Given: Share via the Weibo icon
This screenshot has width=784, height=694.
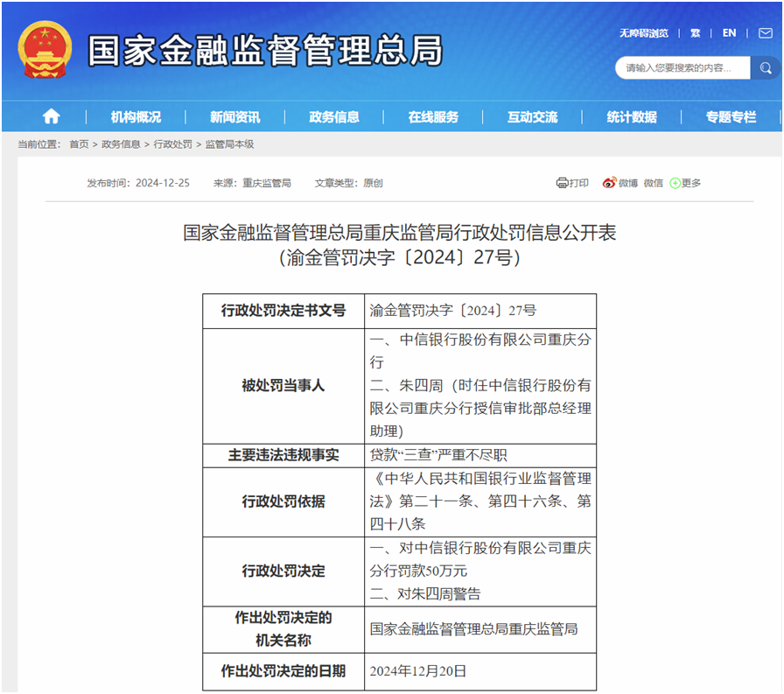Looking at the screenshot, I should (609, 183).
